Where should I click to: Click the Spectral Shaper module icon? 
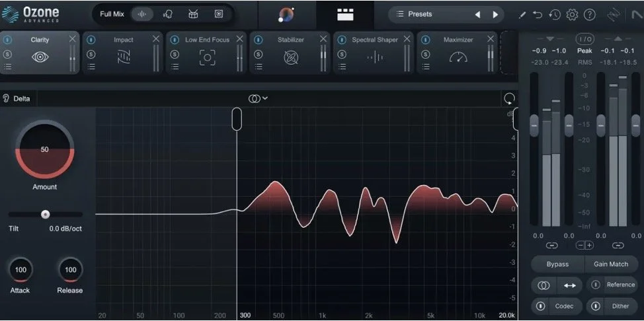click(x=375, y=57)
